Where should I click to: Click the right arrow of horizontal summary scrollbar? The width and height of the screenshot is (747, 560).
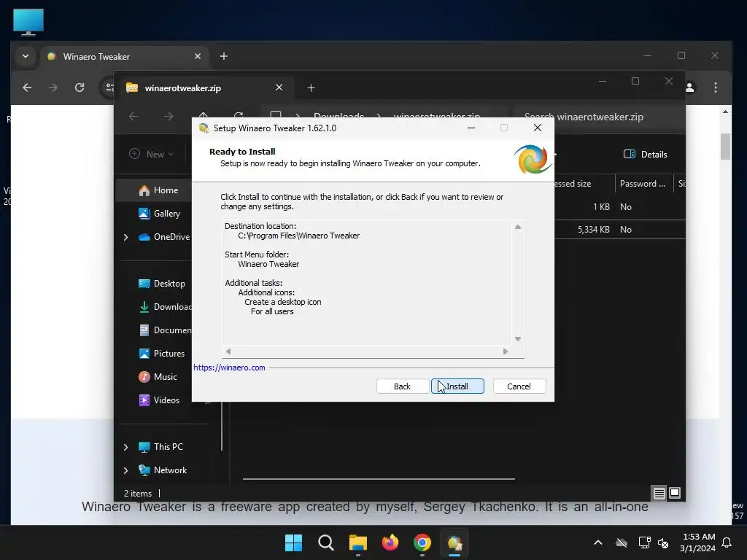[x=506, y=351]
